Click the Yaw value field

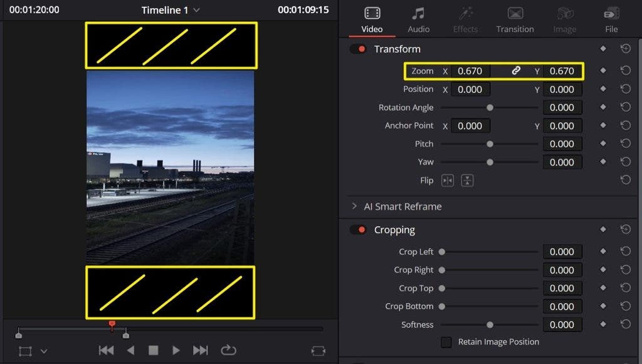[562, 162]
